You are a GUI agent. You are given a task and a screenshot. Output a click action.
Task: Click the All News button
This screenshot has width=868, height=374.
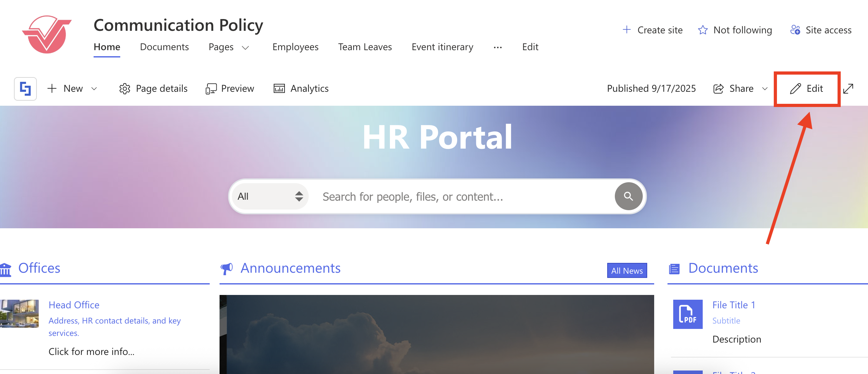click(x=627, y=270)
